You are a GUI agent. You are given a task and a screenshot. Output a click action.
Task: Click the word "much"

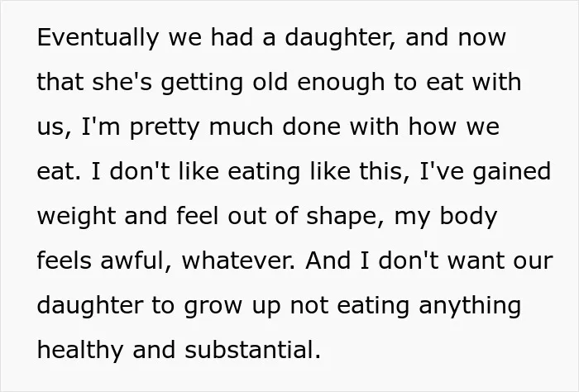242,127
